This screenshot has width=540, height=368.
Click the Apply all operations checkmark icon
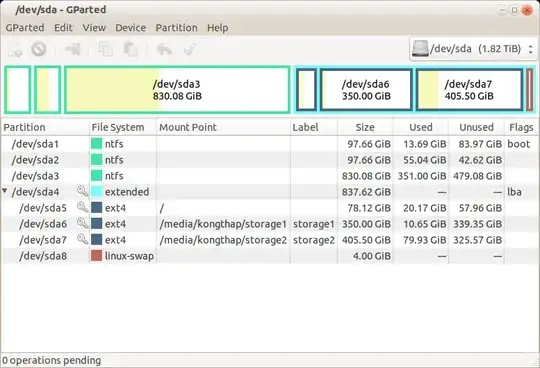point(190,49)
